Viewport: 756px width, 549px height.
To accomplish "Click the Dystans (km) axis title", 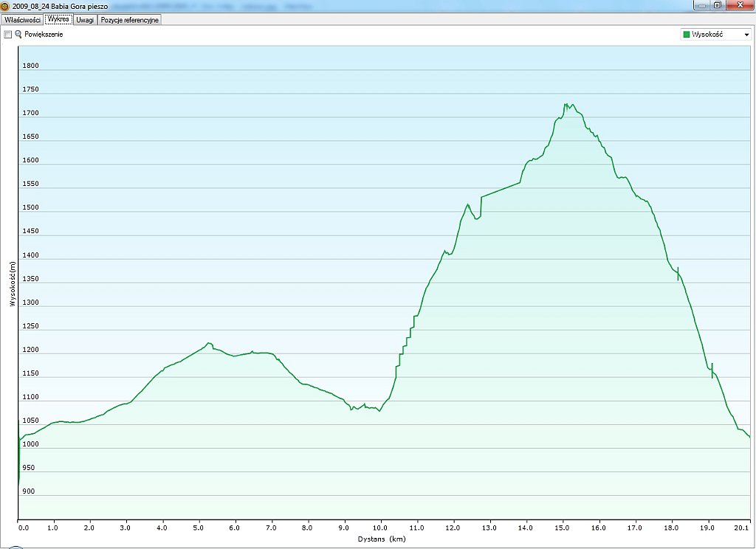I will [382, 539].
